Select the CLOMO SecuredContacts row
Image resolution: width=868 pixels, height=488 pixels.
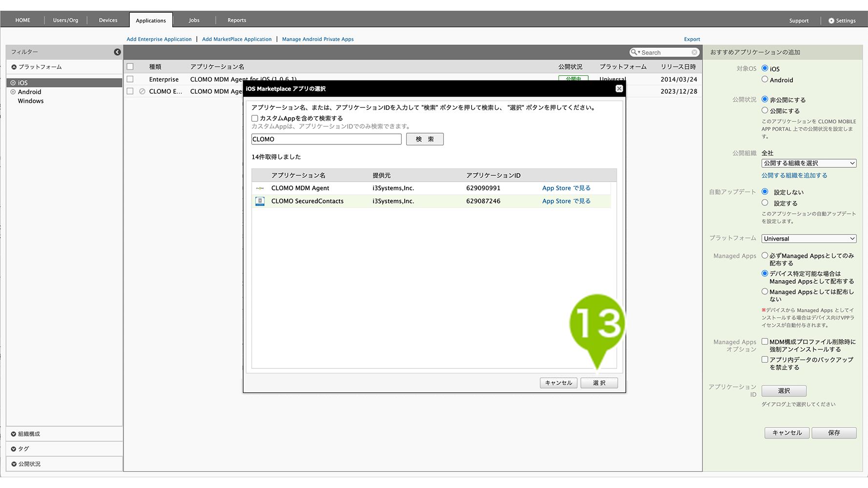pos(431,201)
